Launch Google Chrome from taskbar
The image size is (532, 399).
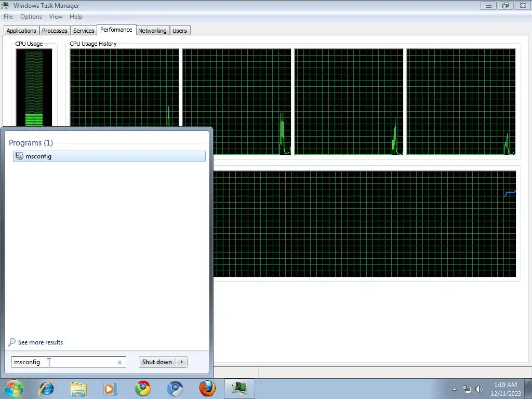143,389
